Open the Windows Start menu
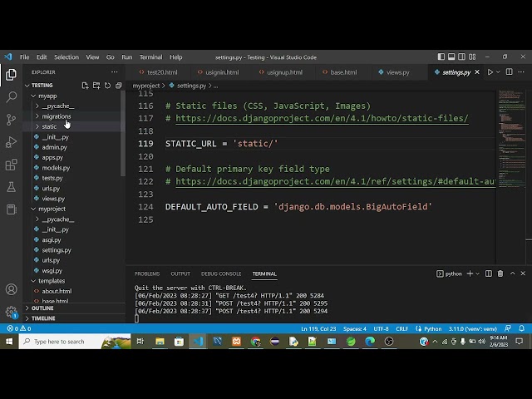Screen dimensions: 532x399 tap(9, 342)
